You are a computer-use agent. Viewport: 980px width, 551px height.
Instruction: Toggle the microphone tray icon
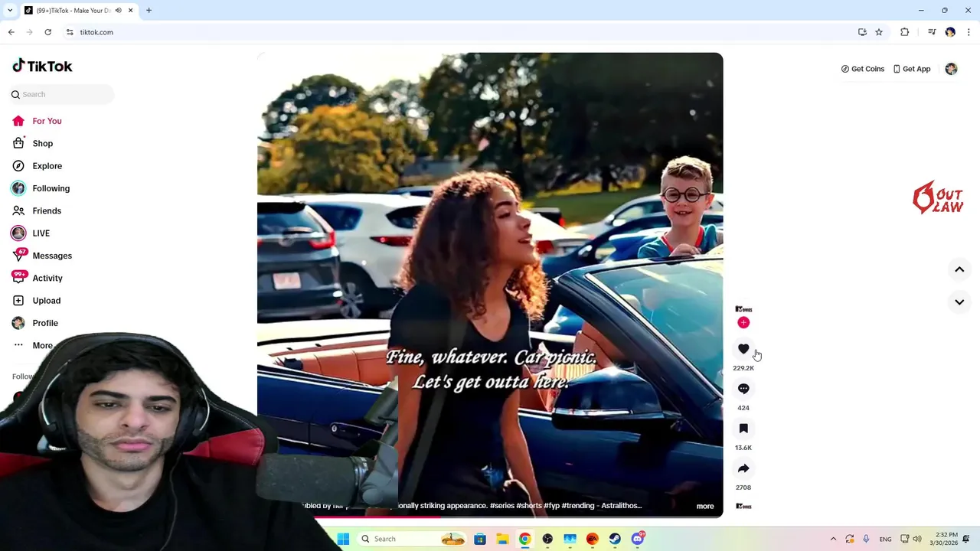pos(866,539)
